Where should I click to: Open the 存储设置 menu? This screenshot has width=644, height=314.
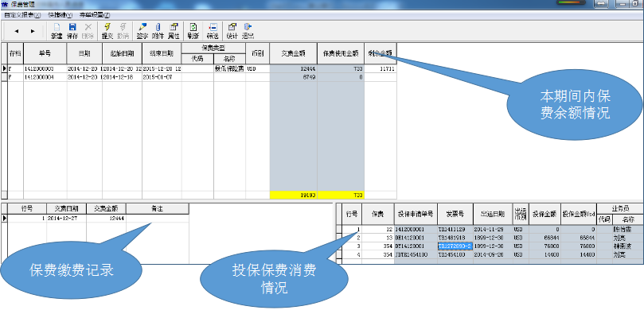[x=95, y=15]
